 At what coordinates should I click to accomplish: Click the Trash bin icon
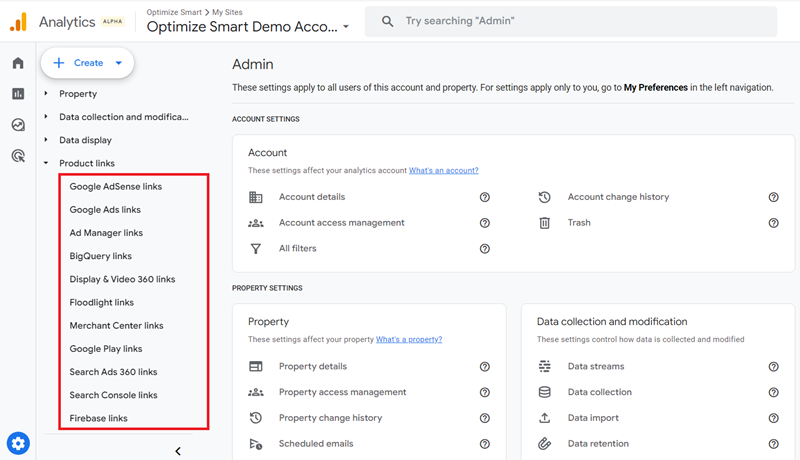[544, 223]
